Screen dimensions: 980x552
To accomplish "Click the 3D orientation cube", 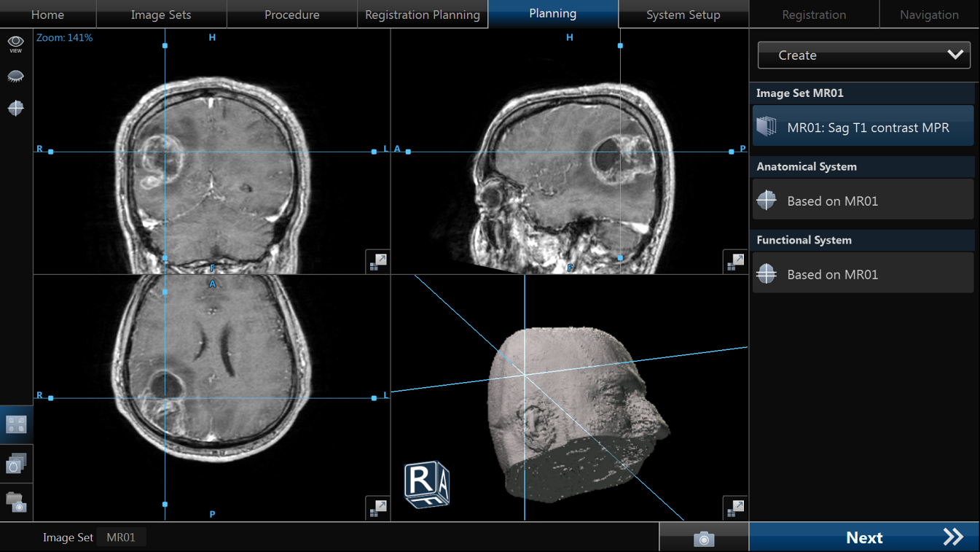I will coord(427,484).
